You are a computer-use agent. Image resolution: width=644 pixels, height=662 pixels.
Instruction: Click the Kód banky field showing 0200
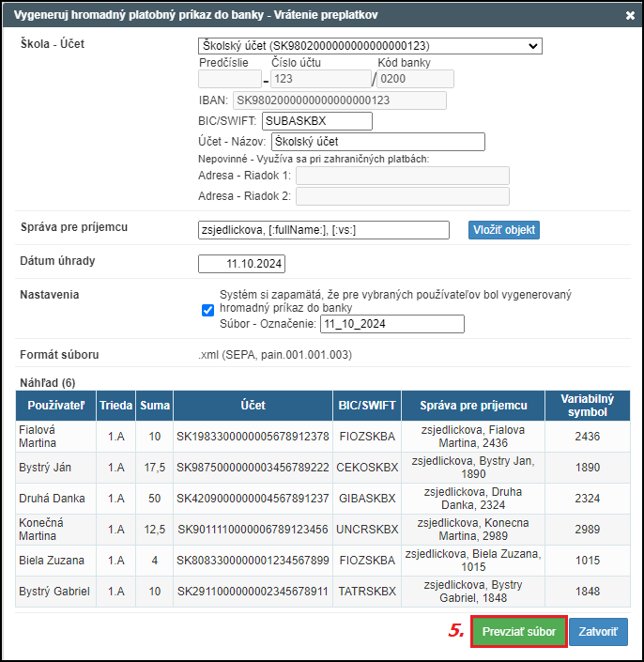(x=415, y=79)
